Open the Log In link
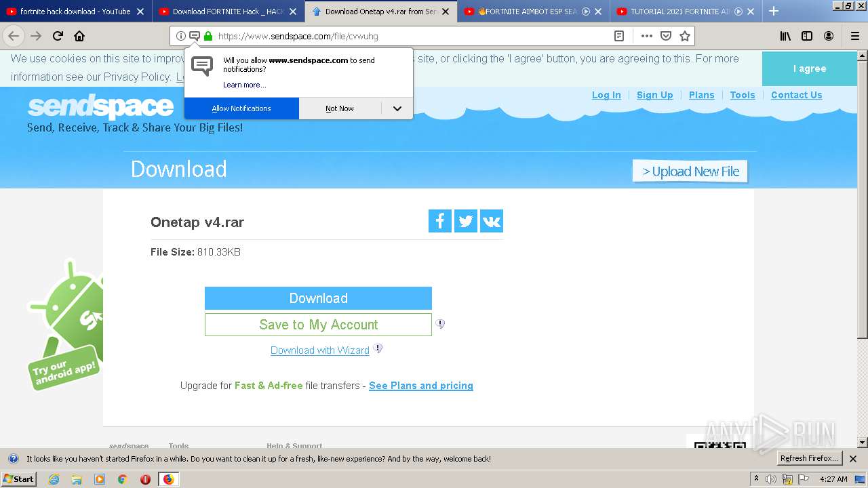Screen dimensions: 868x488 606,95
